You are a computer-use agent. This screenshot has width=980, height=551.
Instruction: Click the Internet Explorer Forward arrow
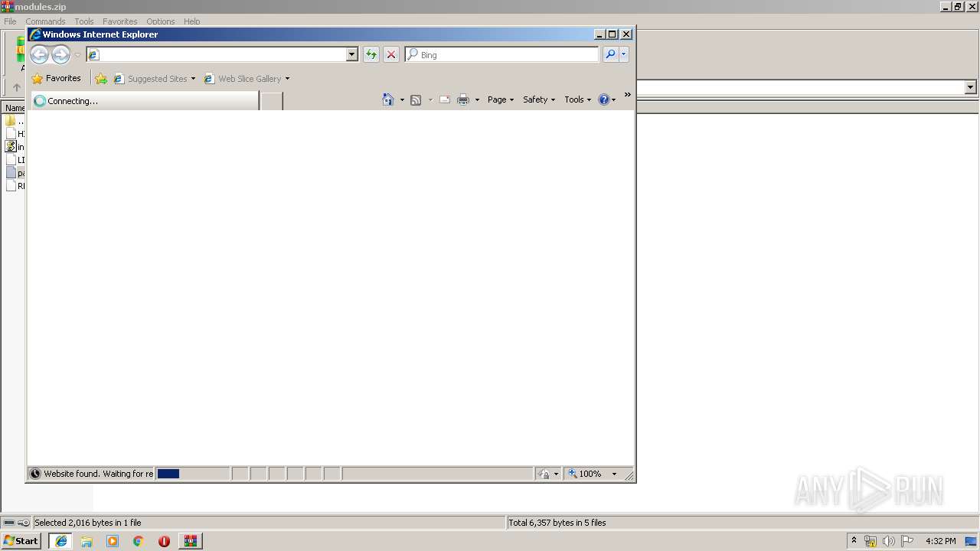[x=60, y=54]
